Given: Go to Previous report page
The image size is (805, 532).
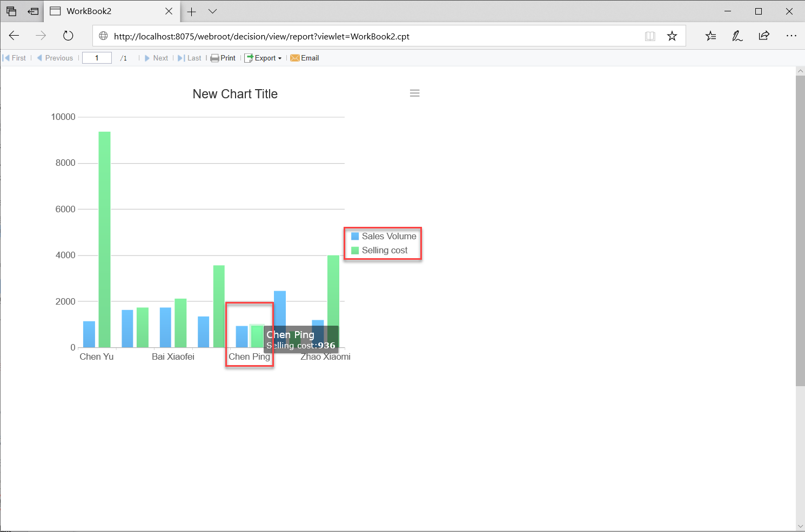Looking at the screenshot, I should (x=55, y=58).
